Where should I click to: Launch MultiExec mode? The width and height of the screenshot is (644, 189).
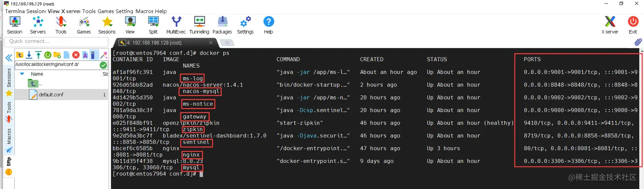point(176,25)
